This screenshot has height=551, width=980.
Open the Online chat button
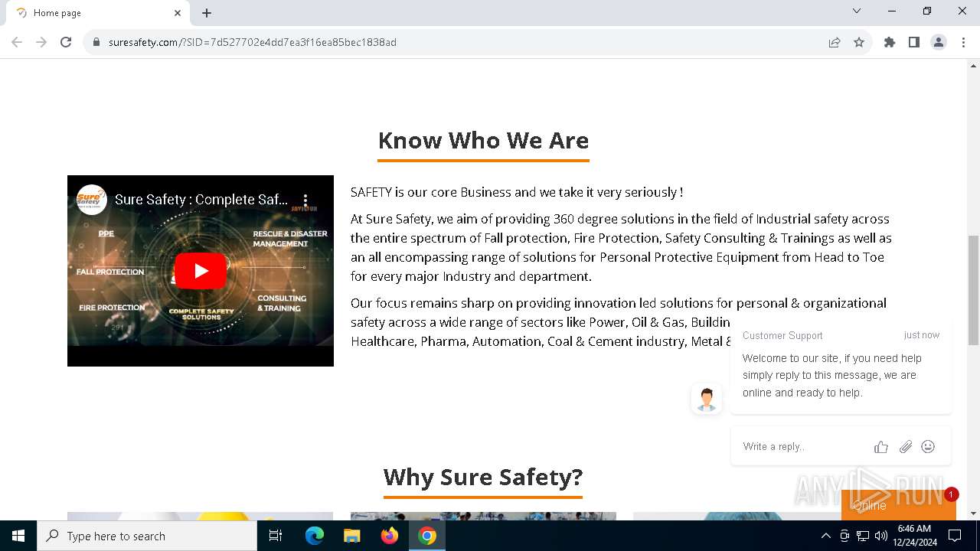tap(898, 505)
